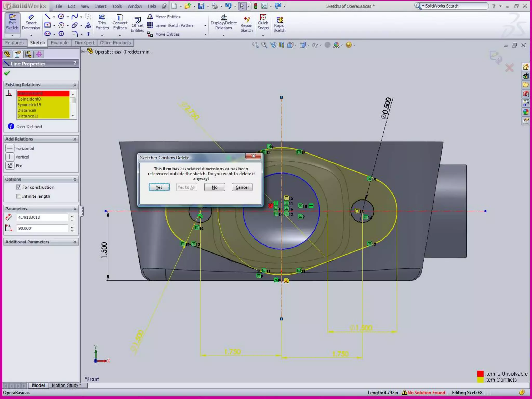The height and width of the screenshot is (399, 532).
Task: Collapse the Existing Relations section
Action: (75, 85)
